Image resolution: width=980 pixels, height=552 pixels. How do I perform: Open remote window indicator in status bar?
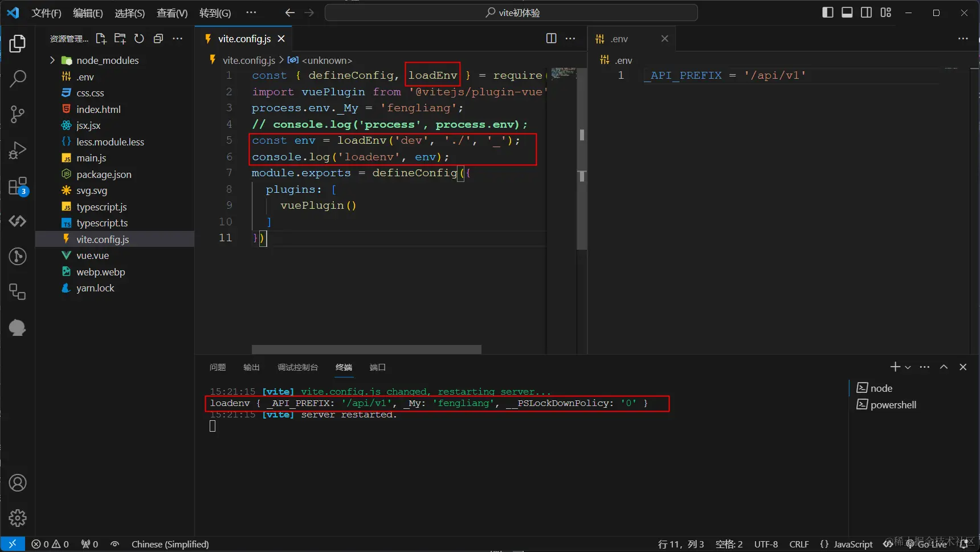pos(13,544)
